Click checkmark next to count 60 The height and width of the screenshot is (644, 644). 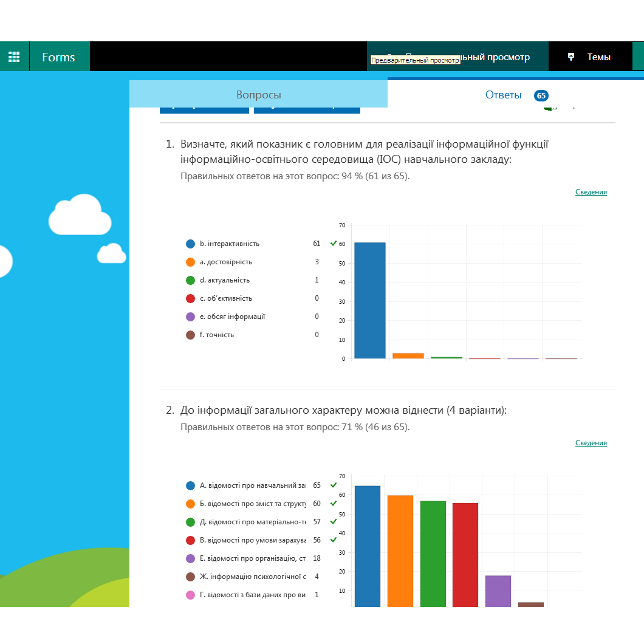334,503
